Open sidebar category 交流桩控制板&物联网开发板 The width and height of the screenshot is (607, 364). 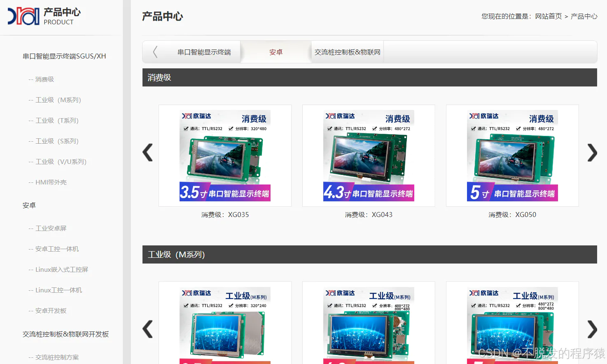tap(66, 334)
